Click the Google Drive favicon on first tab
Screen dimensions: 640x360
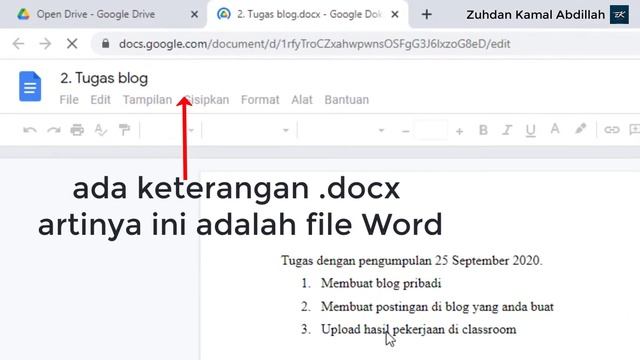point(24,14)
